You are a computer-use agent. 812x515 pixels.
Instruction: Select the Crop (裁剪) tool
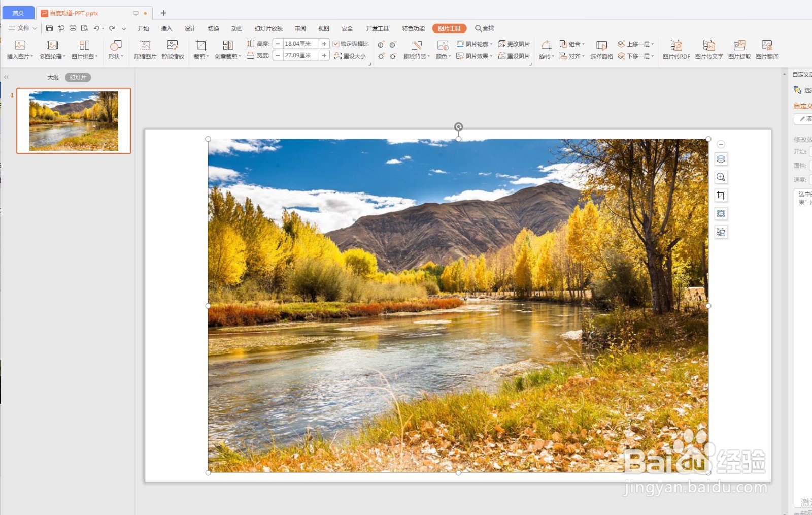point(201,50)
